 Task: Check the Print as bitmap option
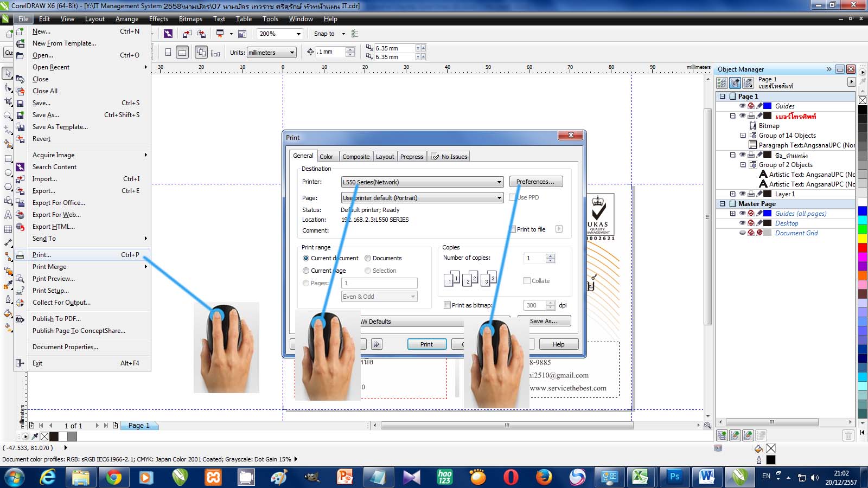[447, 305]
